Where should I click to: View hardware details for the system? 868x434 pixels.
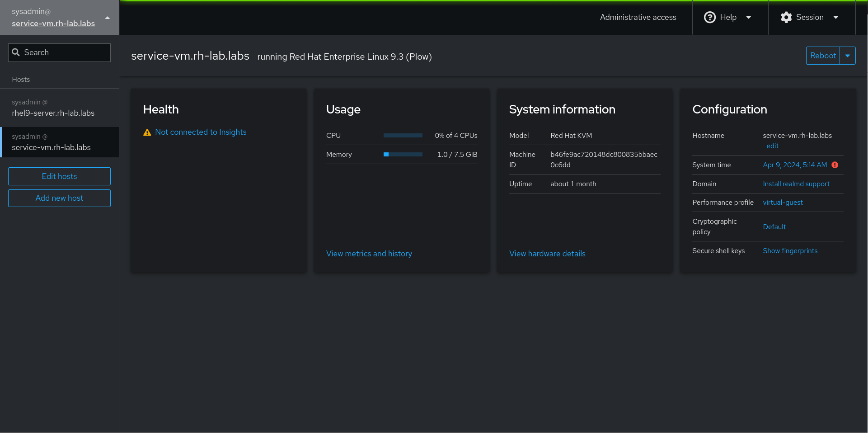[547, 254]
